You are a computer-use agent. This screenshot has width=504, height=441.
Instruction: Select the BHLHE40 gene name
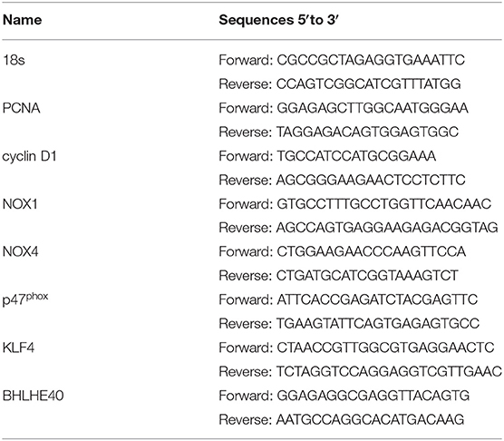pos(34,396)
